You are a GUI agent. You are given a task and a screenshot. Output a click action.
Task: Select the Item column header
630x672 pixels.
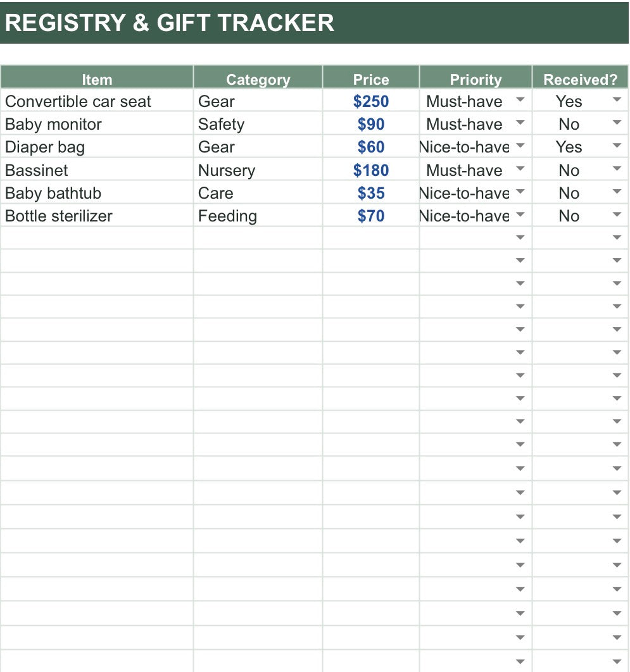[97, 78]
